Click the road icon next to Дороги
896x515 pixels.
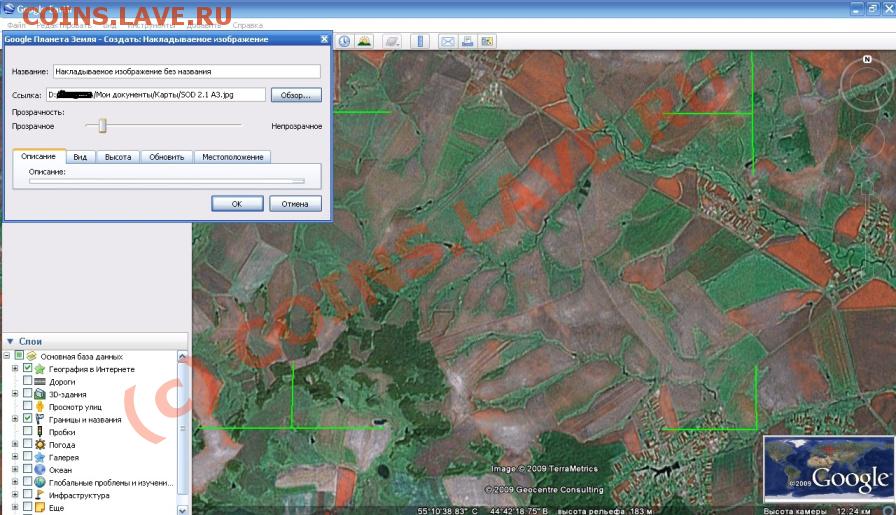pos(39,382)
